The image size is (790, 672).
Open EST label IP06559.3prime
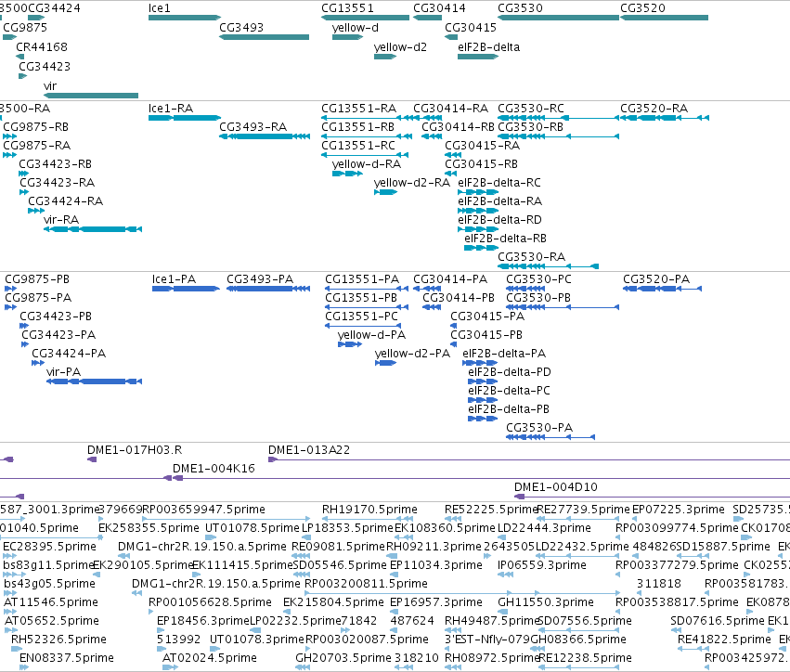[x=541, y=565]
